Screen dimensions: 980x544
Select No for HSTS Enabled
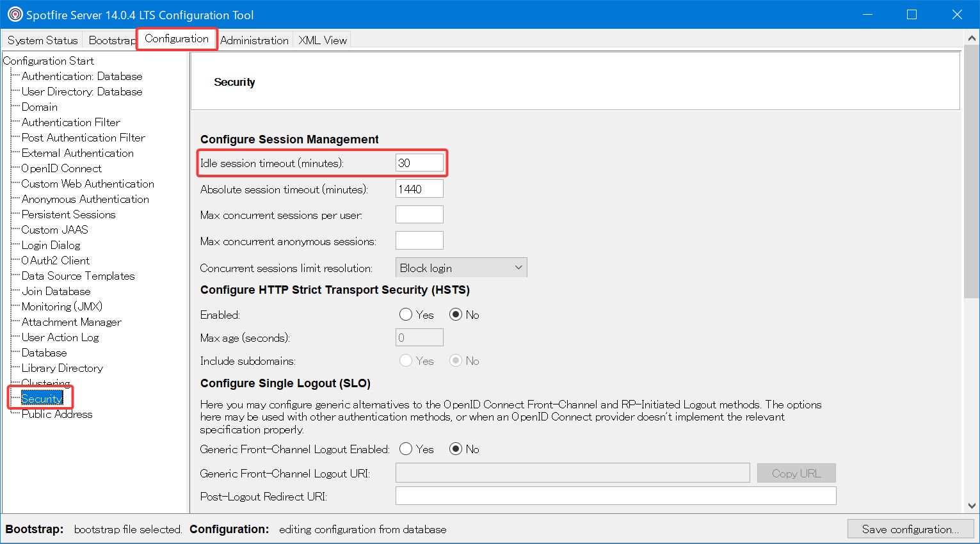(456, 315)
